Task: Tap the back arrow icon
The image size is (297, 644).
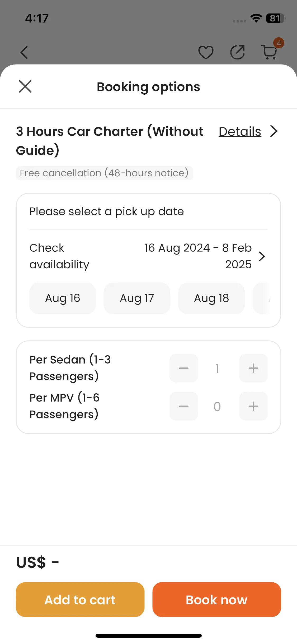Action: (24, 52)
